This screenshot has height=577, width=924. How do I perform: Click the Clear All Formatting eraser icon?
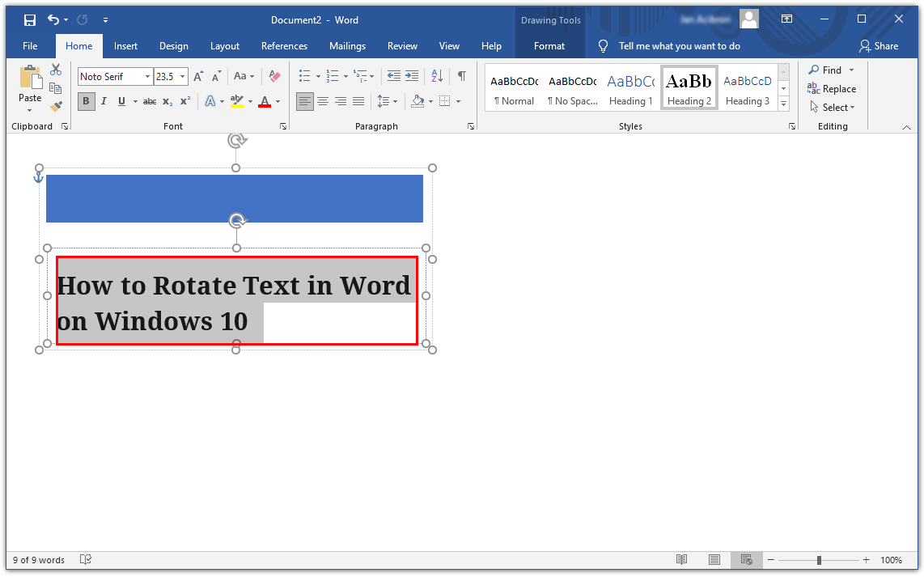pyautogui.click(x=274, y=76)
